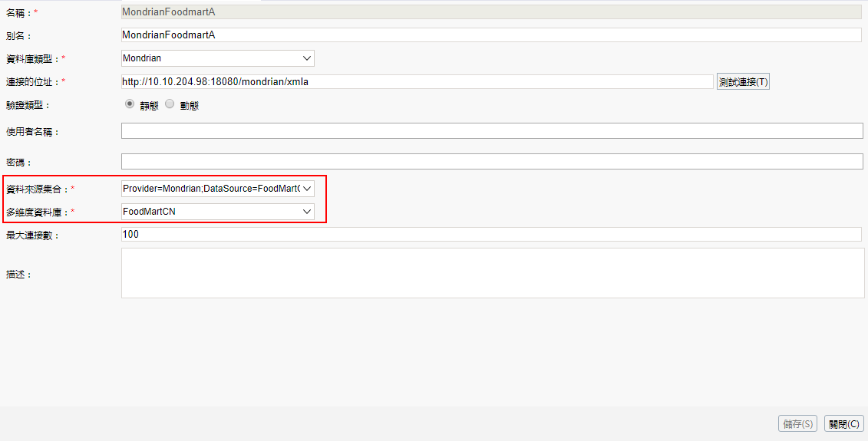Click the 連接的位址 label text
Image resolution: width=868 pixels, height=441 pixels.
[x=33, y=82]
